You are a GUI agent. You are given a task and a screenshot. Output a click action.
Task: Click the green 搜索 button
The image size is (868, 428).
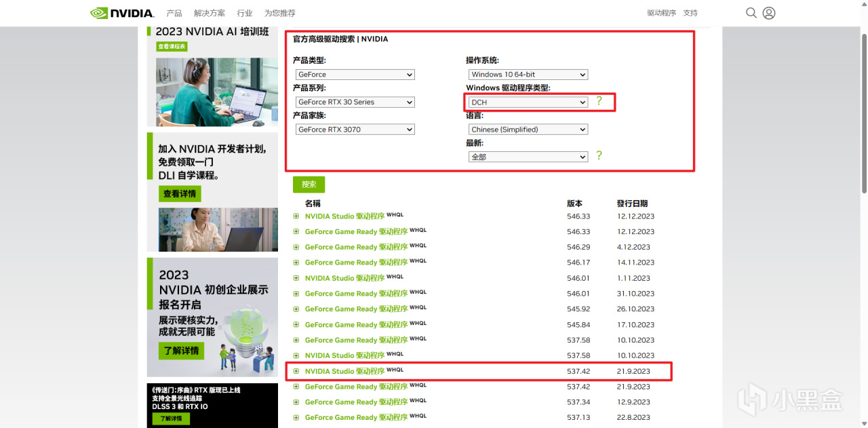pos(309,184)
